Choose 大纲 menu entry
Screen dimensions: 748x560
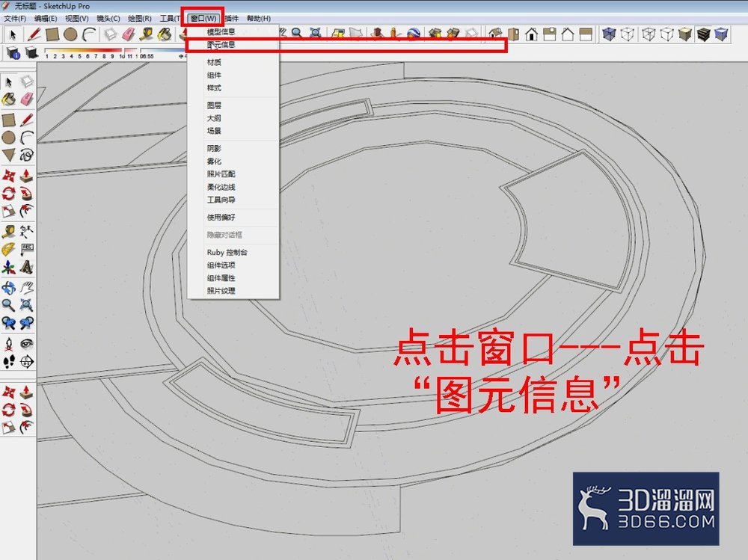point(233,118)
